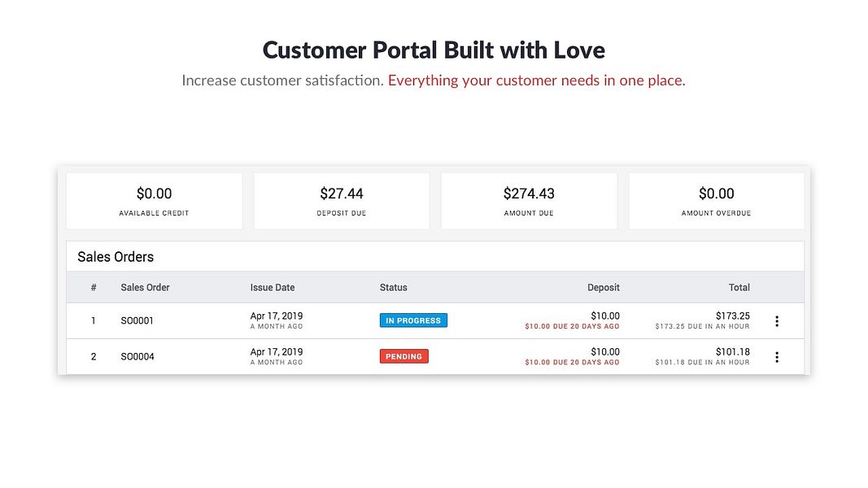This screenshot has width=868, height=488.
Task: Click the PENDING status badge
Action: [403, 356]
